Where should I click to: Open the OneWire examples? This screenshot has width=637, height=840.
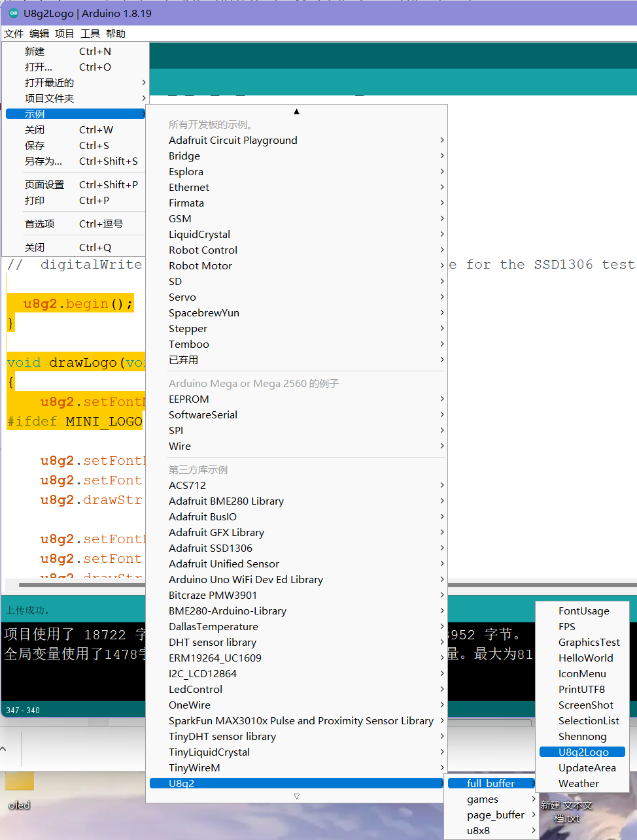(297, 705)
